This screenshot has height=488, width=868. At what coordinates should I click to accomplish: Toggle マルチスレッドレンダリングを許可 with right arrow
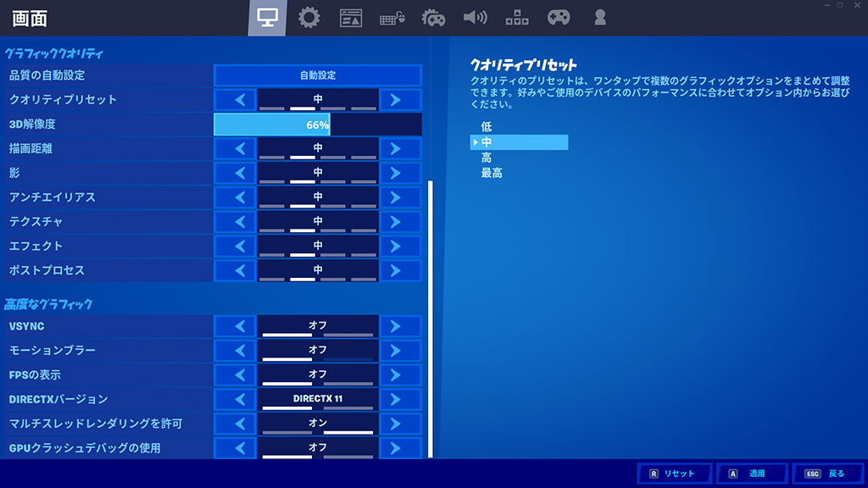point(400,424)
